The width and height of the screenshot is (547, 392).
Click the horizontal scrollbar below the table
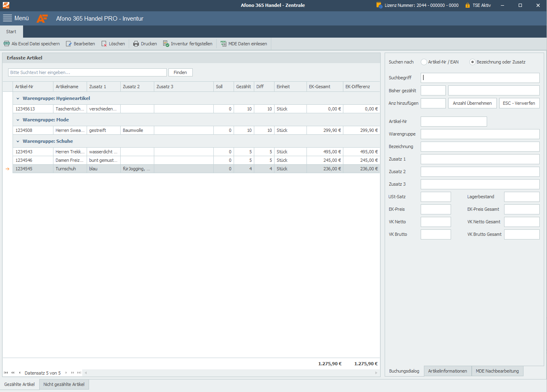(231, 373)
